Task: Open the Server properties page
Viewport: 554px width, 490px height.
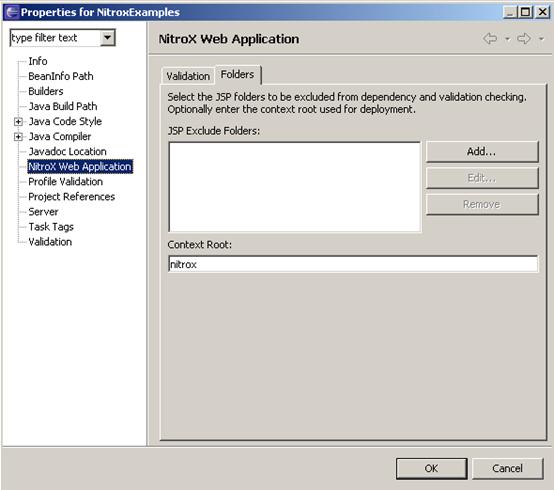Action: 43,212
